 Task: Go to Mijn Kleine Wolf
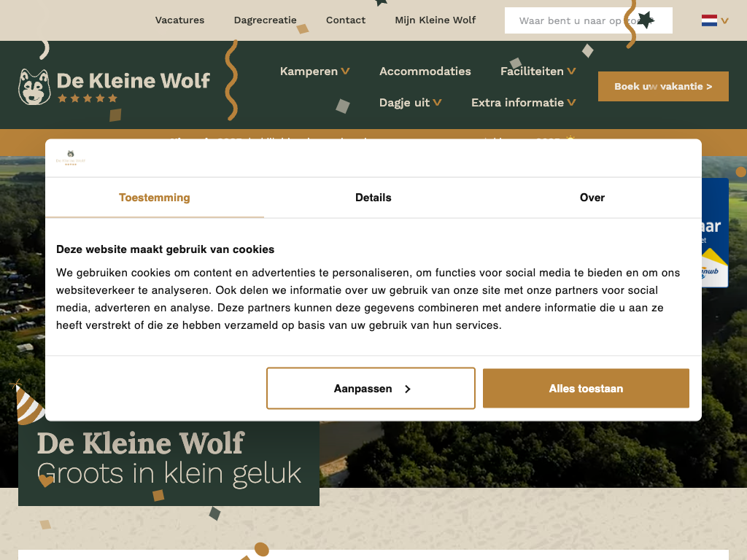click(x=435, y=20)
